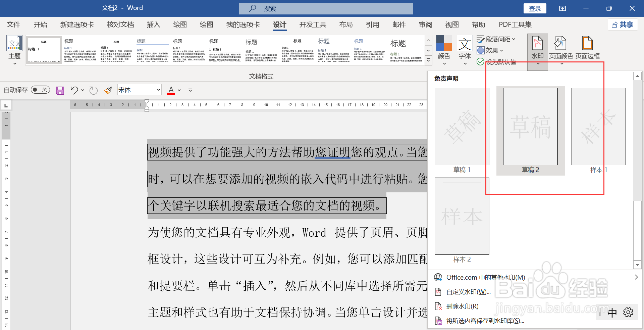Switch to the Home (开始) tab

click(40, 25)
